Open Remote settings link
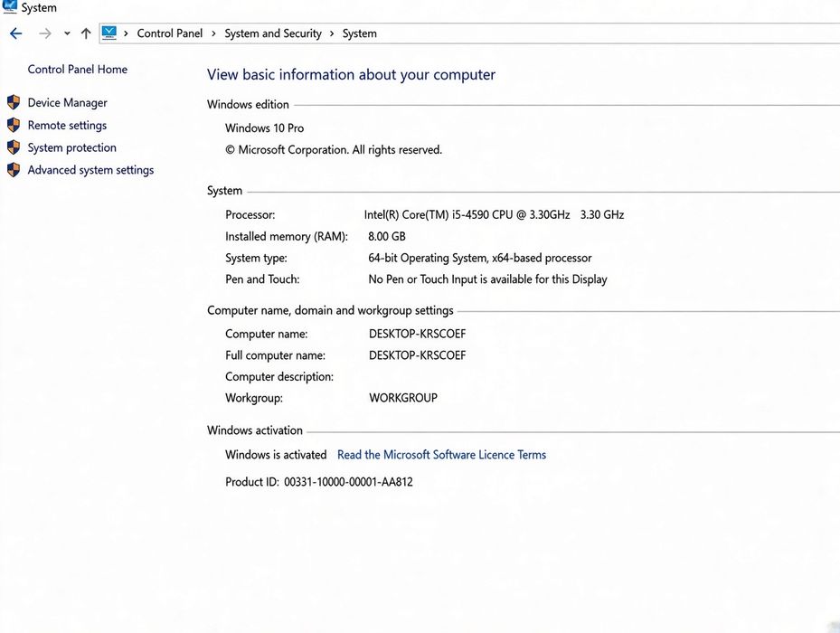Screen dimensions: 840x633 (68, 125)
